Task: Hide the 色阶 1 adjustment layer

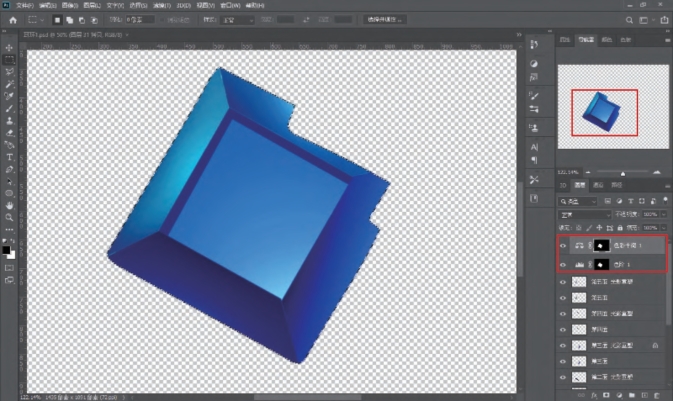Action: [563, 264]
